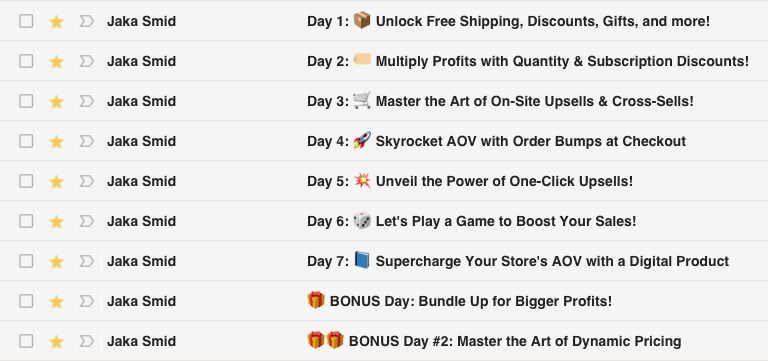Mark BONUS Day Bundle Up email as important
Screen dimensions: 768x361
[86, 301]
